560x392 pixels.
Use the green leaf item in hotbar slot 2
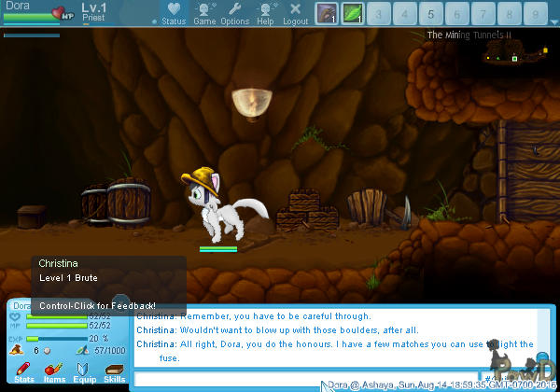pyautogui.click(x=352, y=13)
